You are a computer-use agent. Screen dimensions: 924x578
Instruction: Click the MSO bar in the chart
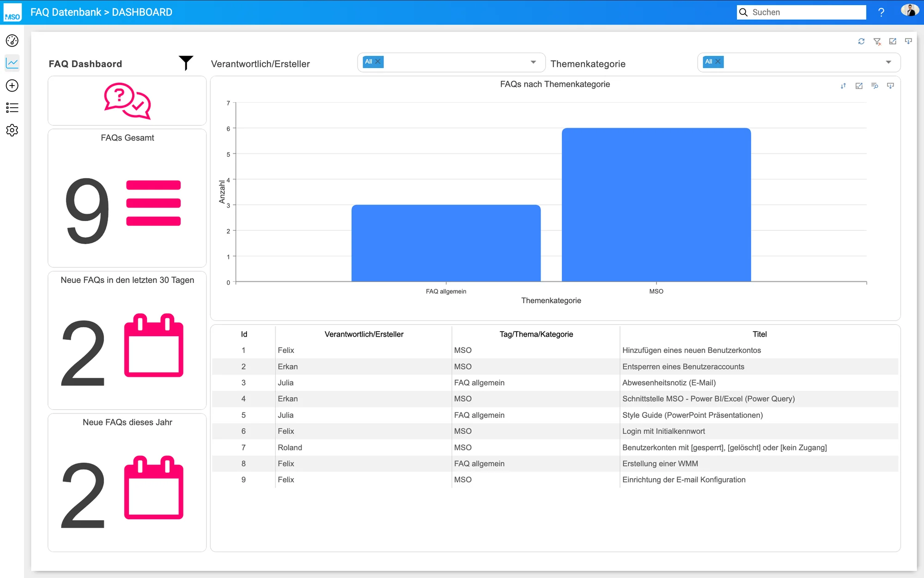(x=656, y=205)
